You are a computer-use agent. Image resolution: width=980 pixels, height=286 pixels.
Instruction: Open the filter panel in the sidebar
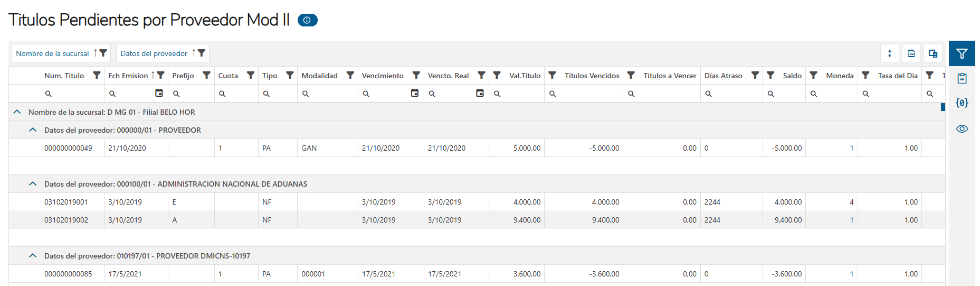[962, 53]
